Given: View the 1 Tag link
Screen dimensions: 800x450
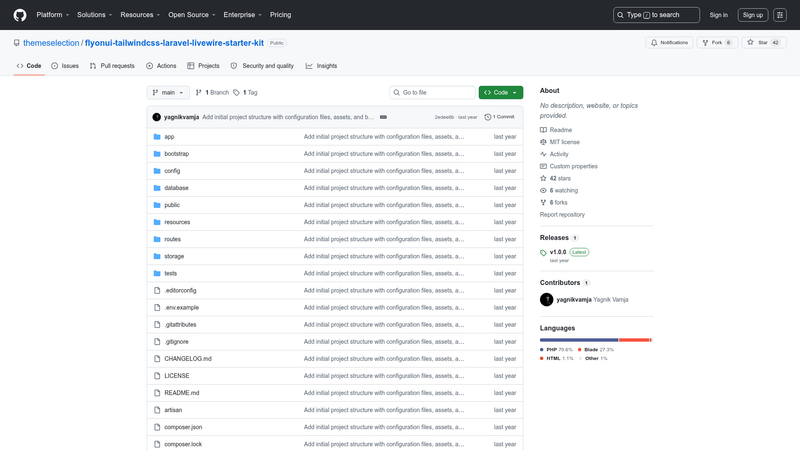Looking at the screenshot, I should [x=245, y=92].
